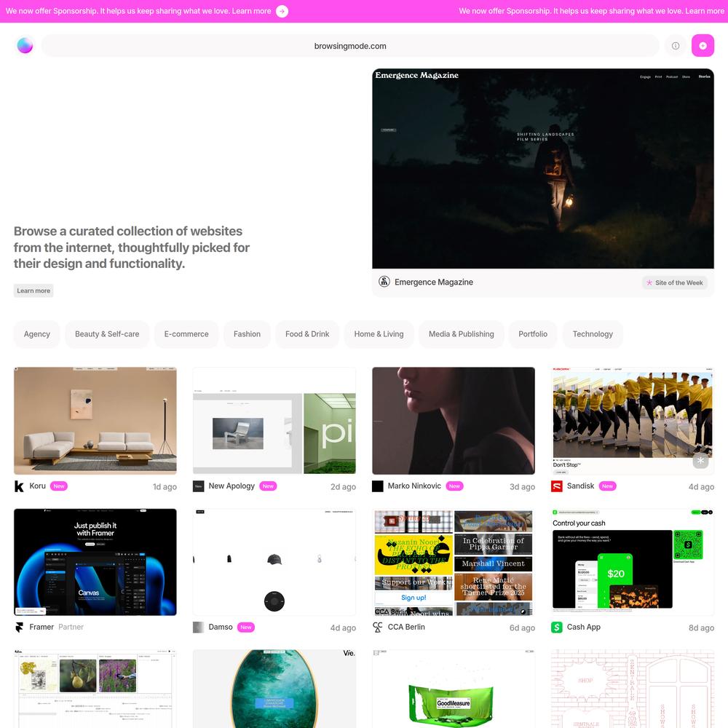This screenshot has height=728, width=728.
Task: Open the Damso site link
Action: click(x=221, y=627)
